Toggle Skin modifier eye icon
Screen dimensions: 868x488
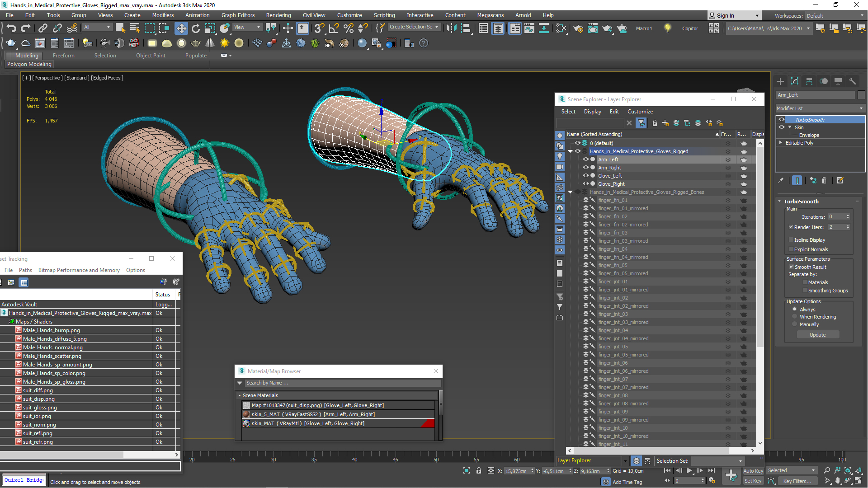[x=782, y=127]
